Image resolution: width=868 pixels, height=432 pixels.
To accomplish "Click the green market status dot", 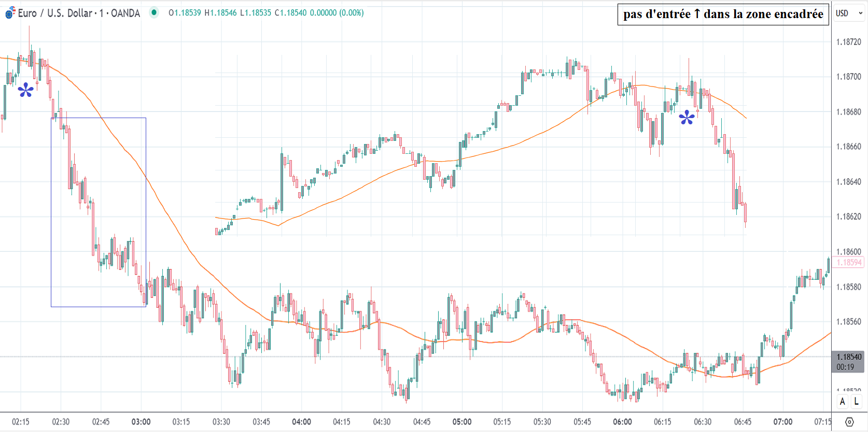I will 154,12.
